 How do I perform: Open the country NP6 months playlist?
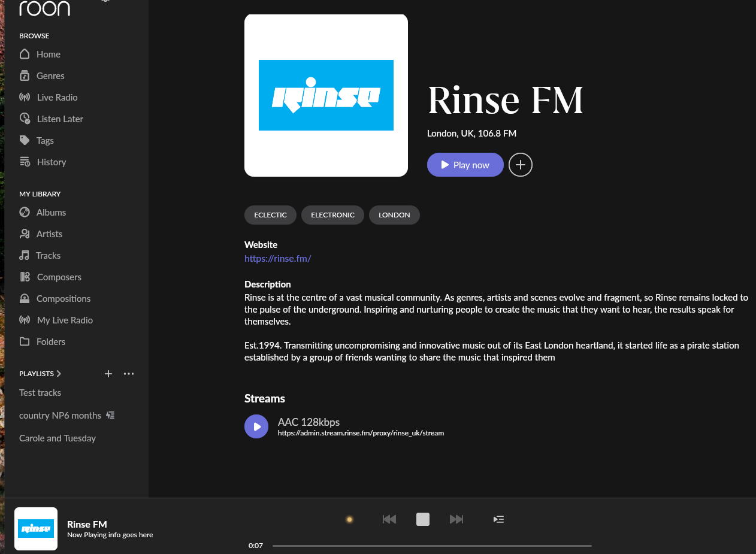(x=60, y=416)
